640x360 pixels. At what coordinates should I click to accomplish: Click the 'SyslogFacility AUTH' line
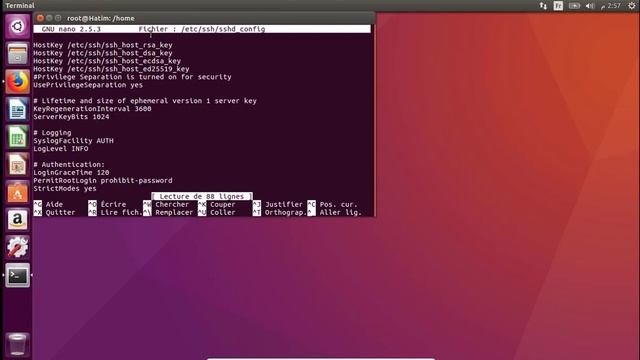pos(73,140)
